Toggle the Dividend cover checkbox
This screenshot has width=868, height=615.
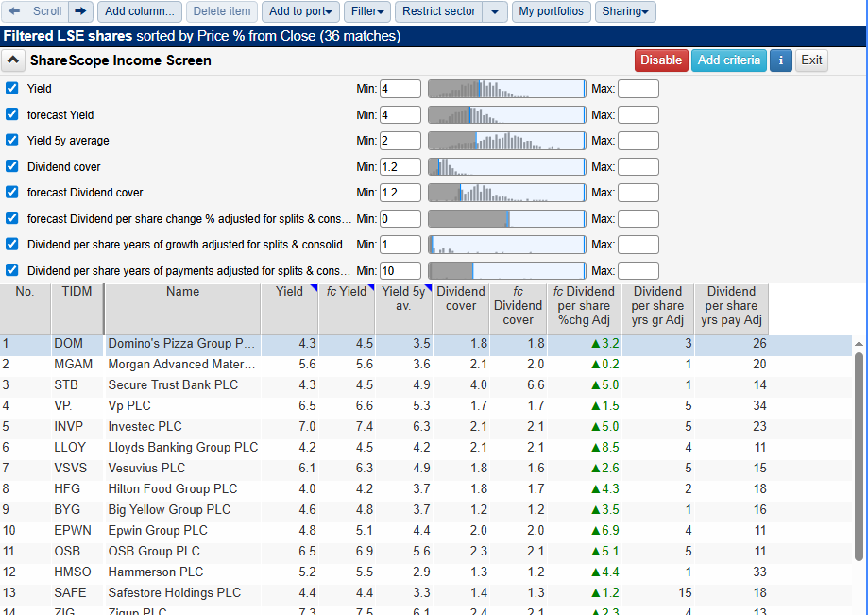[11, 166]
